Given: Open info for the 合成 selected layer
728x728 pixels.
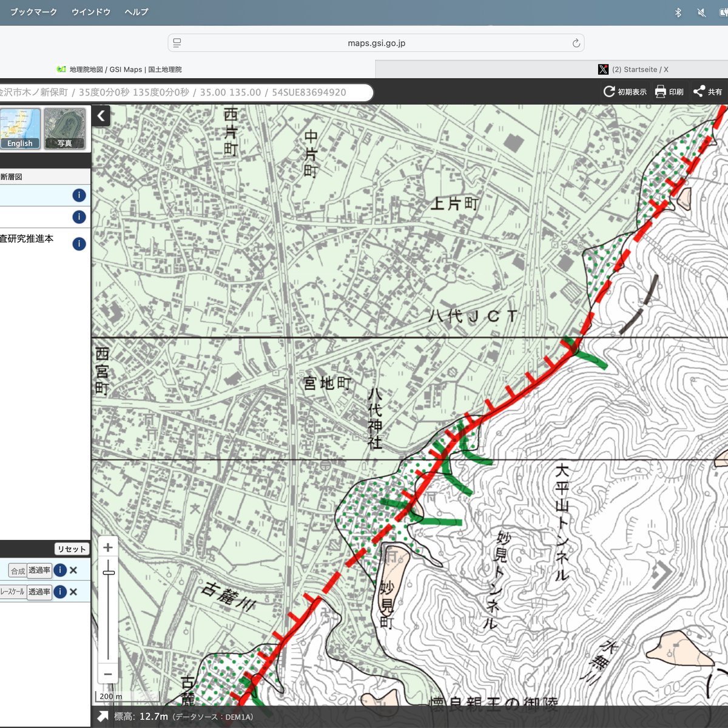Looking at the screenshot, I should (60, 570).
